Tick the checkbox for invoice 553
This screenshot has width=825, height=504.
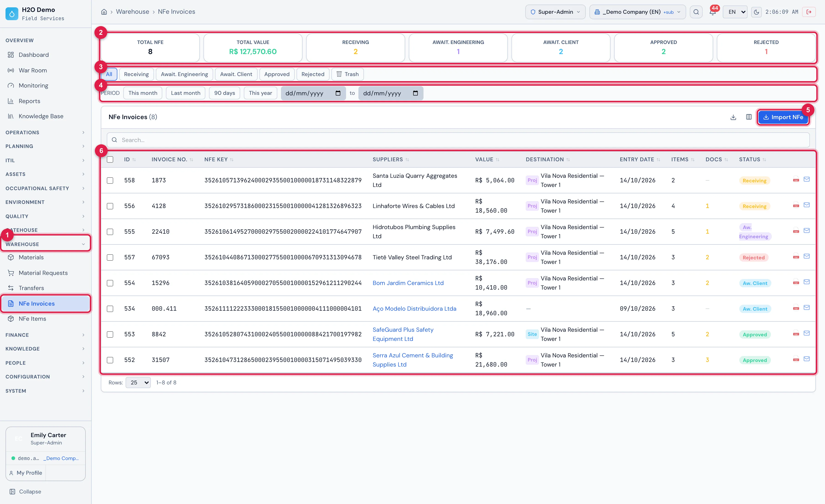[x=110, y=334]
